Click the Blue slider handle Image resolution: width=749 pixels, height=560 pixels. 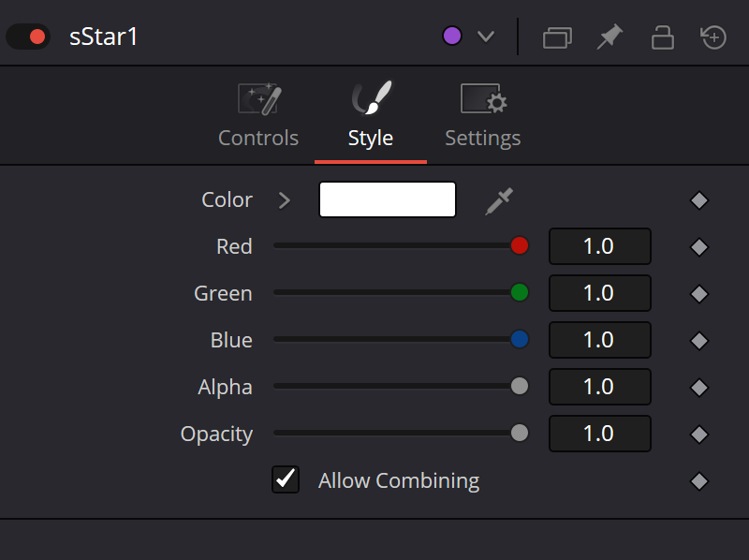coord(520,339)
